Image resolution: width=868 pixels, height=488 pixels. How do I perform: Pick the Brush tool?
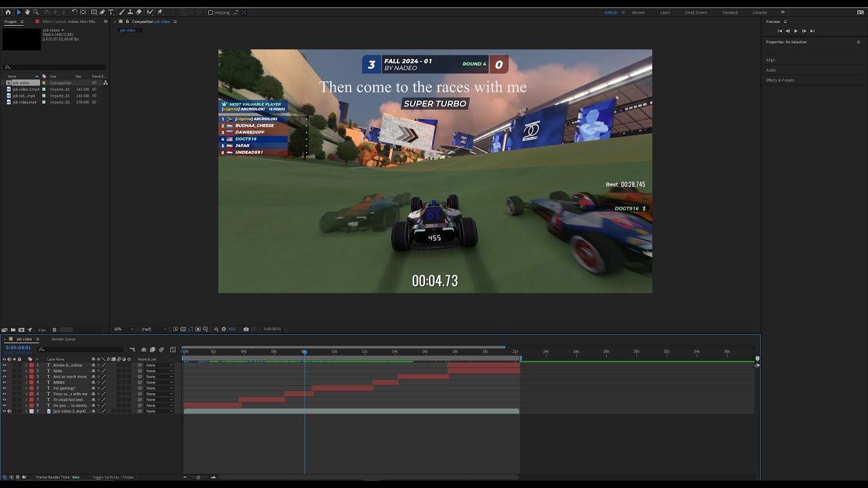click(x=121, y=12)
